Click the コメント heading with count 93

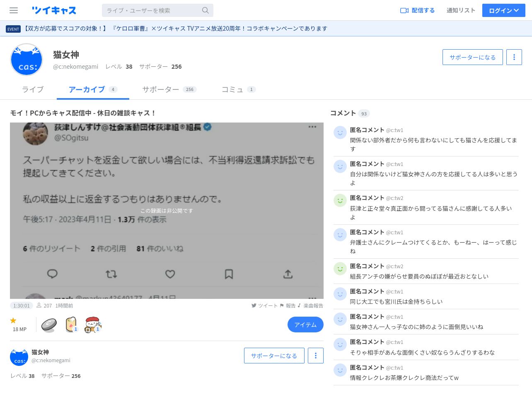pyautogui.click(x=350, y=113)
